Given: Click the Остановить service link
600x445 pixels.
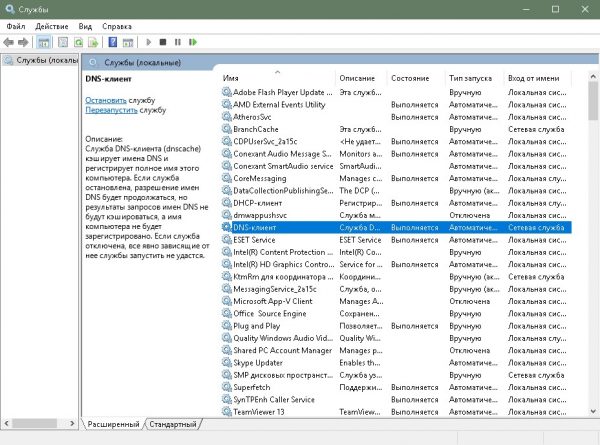Looking at the screenshot, I should tap(105, 101).
